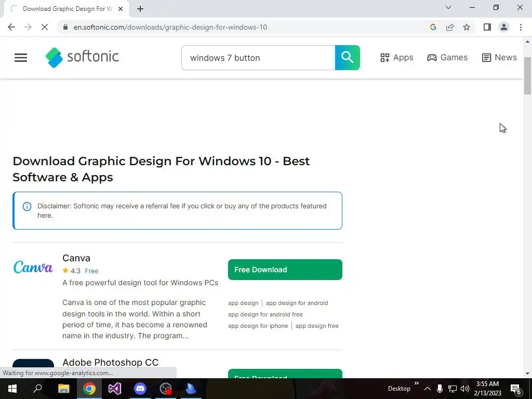Open Discord from the taskbar

(x=140, y=389)
